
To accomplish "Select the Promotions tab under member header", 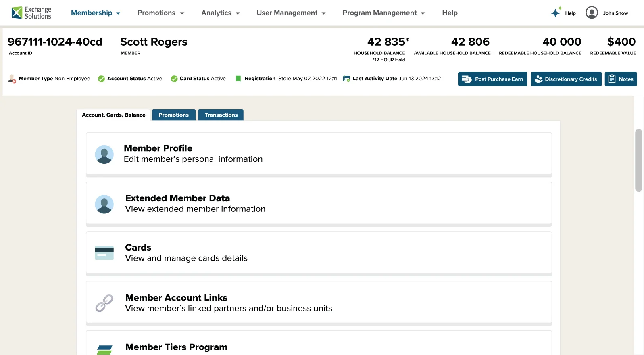I will (x=173, y=115).
